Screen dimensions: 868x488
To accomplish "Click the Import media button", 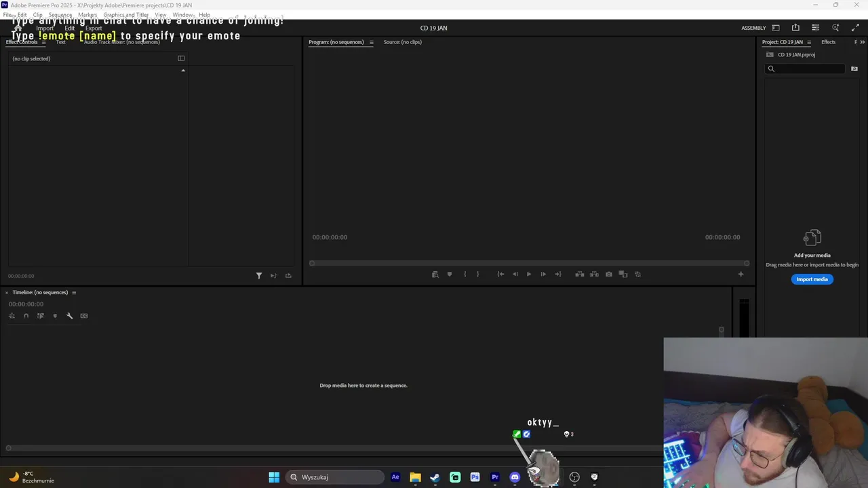I will [812, 279].
